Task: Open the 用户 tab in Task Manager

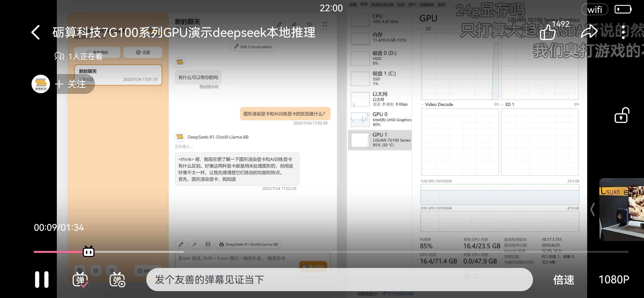Action: point(412,4)
